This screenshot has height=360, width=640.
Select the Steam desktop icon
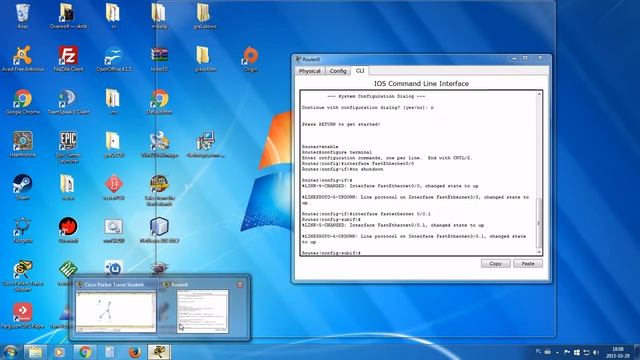[22, 187]
